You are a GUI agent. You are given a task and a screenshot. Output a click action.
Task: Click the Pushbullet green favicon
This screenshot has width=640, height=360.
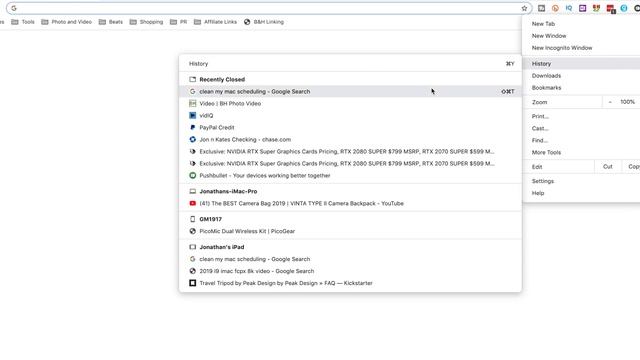(193, 176)
